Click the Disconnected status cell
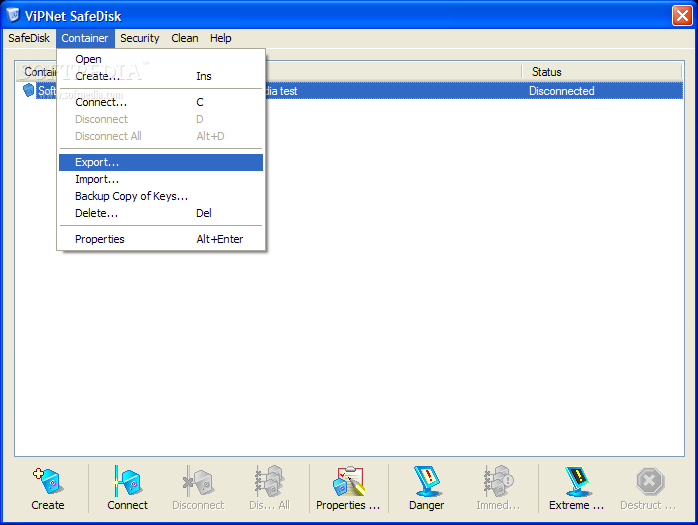This screenshot has width=698, height=525. coord(562,91)
